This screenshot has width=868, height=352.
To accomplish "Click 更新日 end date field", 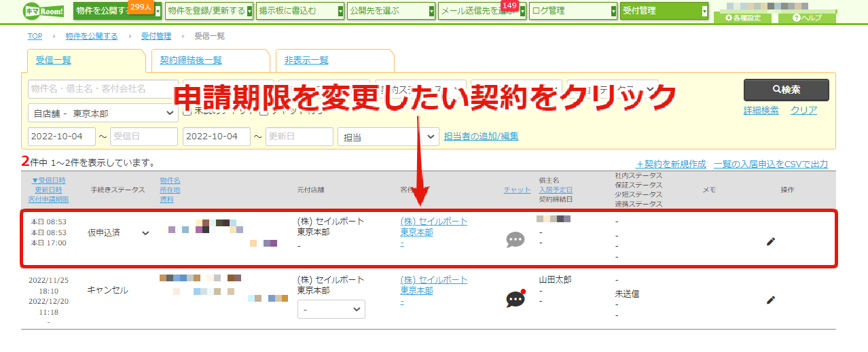I will pyautogui.click(x=299, y=137).
